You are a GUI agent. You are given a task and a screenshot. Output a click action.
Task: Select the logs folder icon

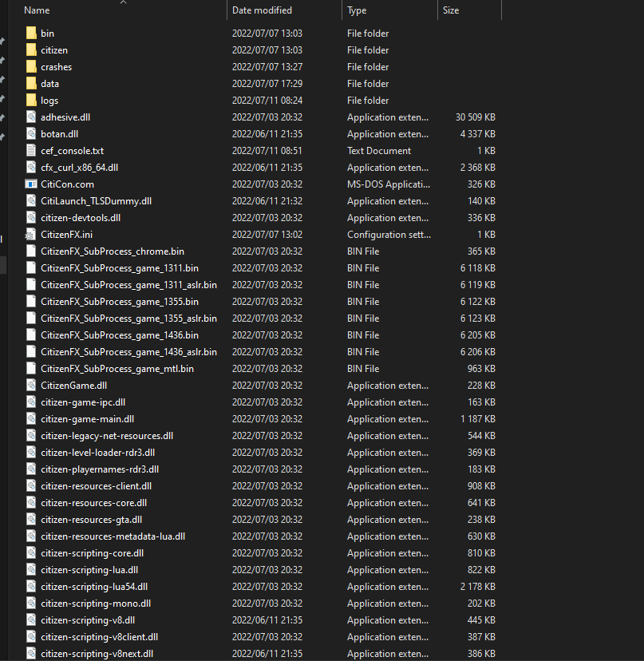coord(31,101)
